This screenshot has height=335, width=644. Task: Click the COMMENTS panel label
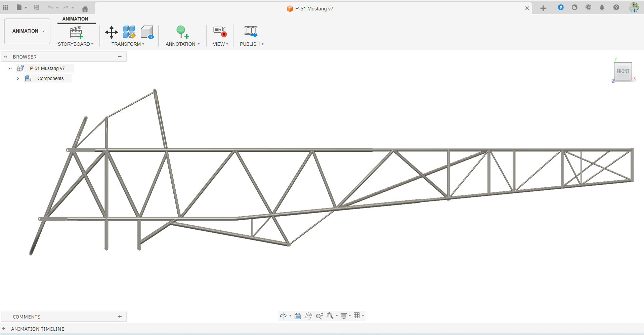click(27, 317)
